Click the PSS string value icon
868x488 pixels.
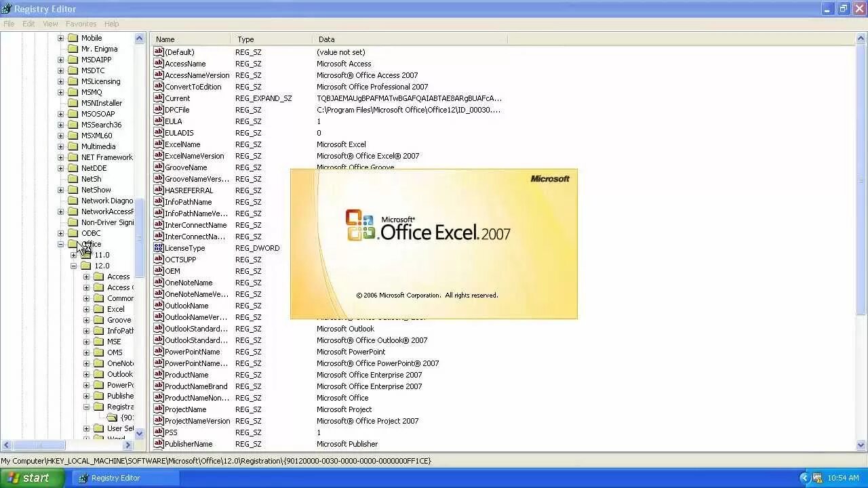point(159,432)
